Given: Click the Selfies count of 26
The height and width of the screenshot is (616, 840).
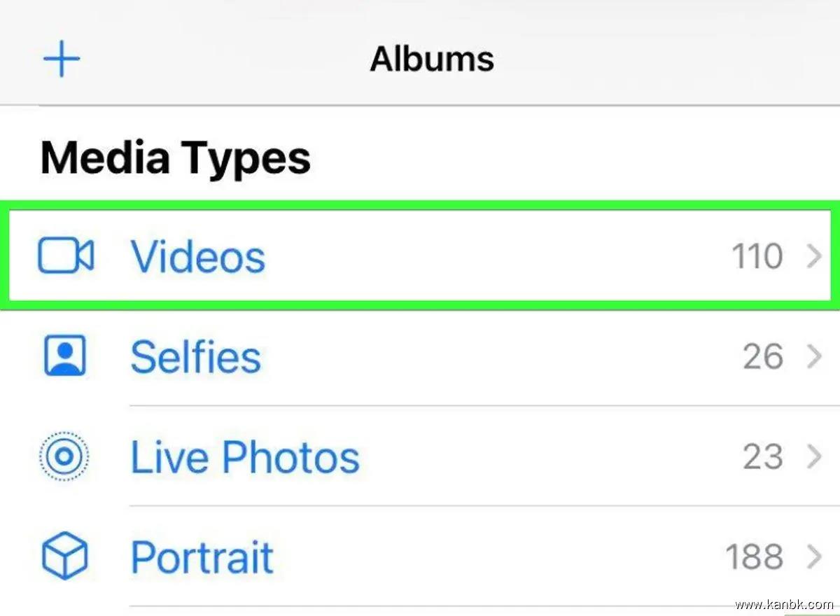Looking at the screenshot, I should coord(763,357).
